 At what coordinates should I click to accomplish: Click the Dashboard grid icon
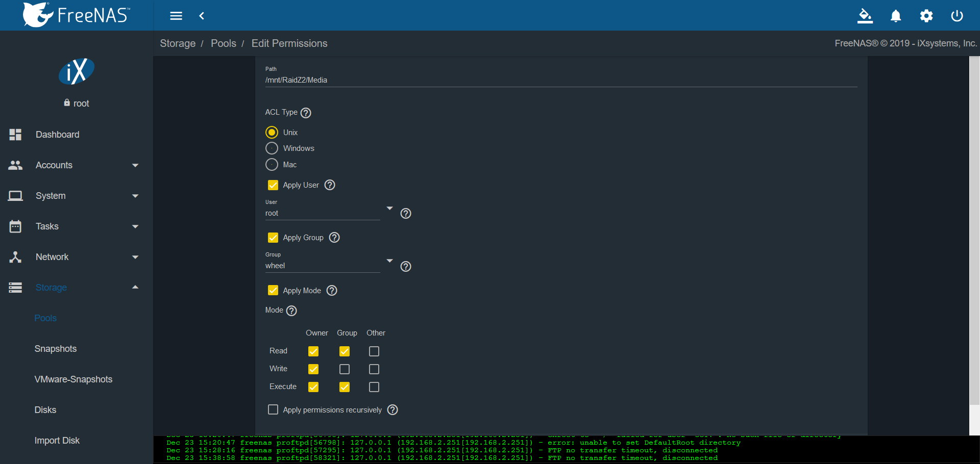pyautogui.click(x=15, y=135)
